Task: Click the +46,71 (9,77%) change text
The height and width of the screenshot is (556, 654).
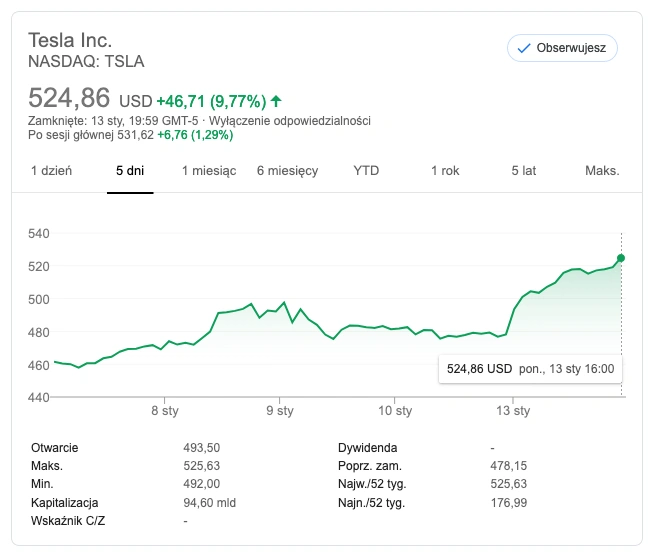Action: [x=211, y=101]
